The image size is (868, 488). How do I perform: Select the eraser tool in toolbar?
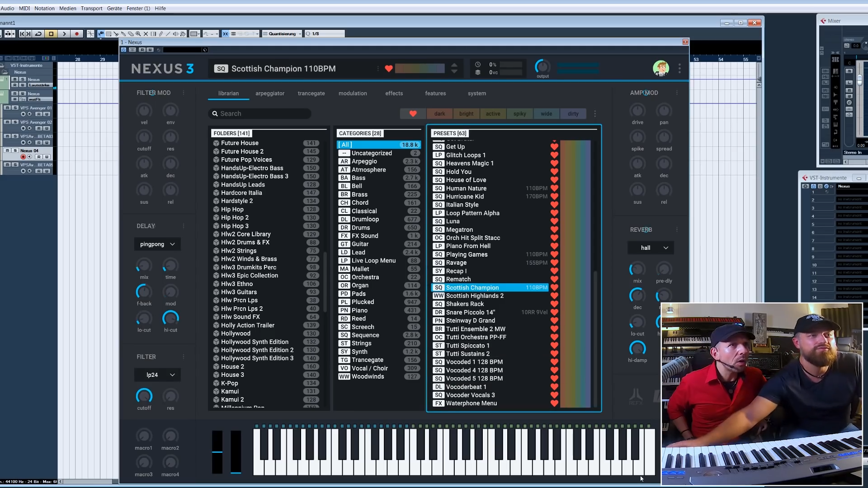pyautogui.click(x=131, y=34)
